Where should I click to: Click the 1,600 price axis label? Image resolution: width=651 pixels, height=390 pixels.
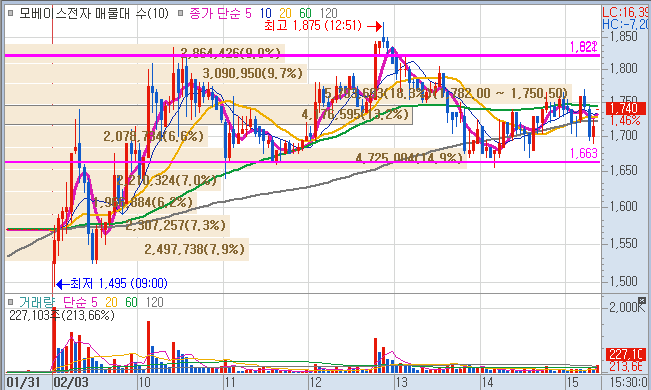click(623, 206)
